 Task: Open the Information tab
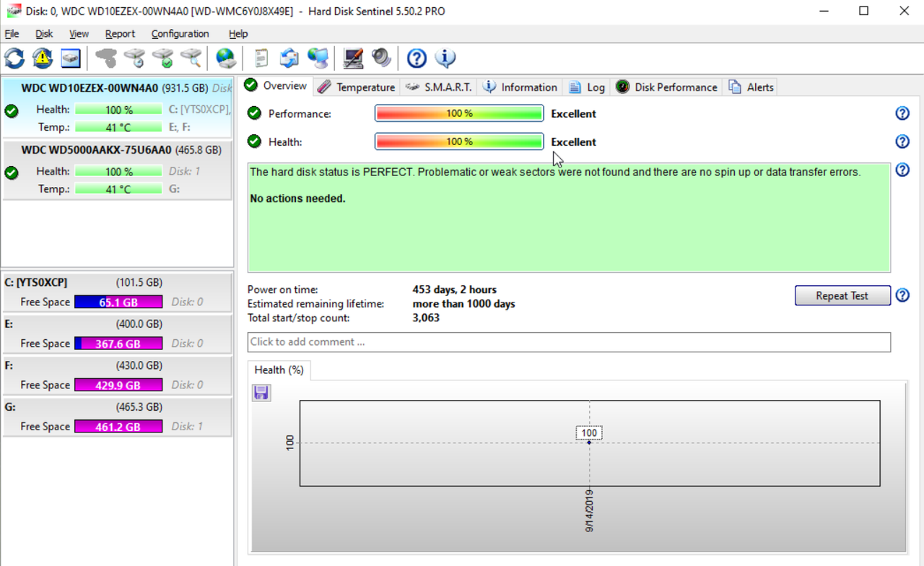(520, 87)
